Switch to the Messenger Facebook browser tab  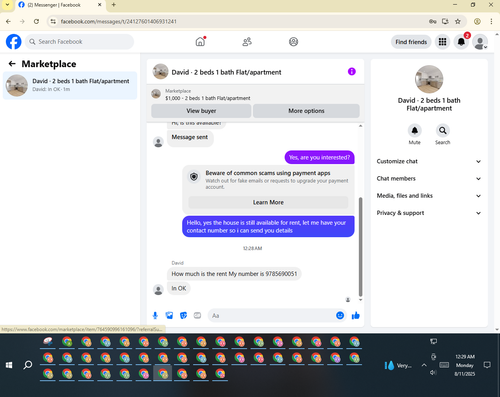pos(60,5)
